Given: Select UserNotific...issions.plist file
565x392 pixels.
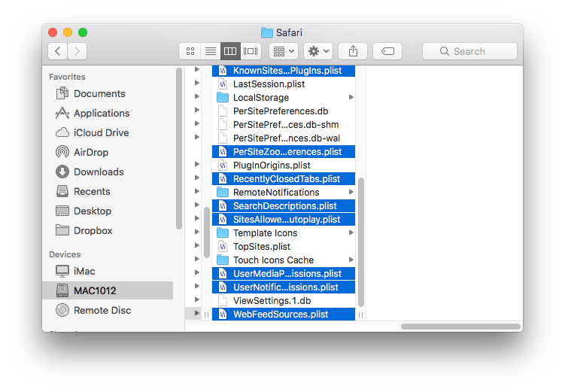Looking at the screenshot, I should [x=284, y=287].
